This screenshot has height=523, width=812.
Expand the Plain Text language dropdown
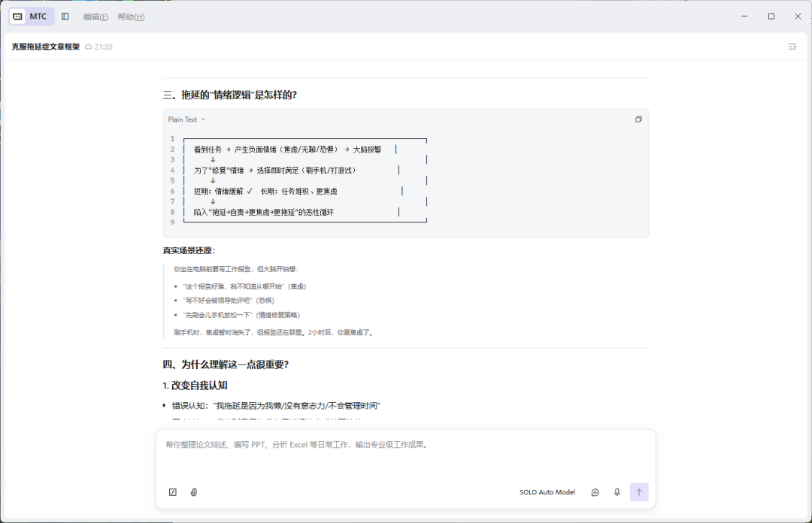[186, 119]
